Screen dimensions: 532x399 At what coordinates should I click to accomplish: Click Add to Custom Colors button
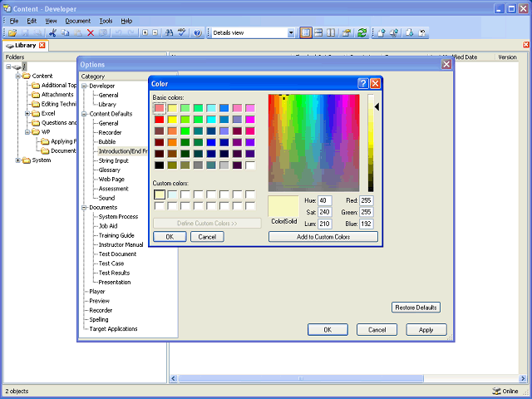[323, 237]
